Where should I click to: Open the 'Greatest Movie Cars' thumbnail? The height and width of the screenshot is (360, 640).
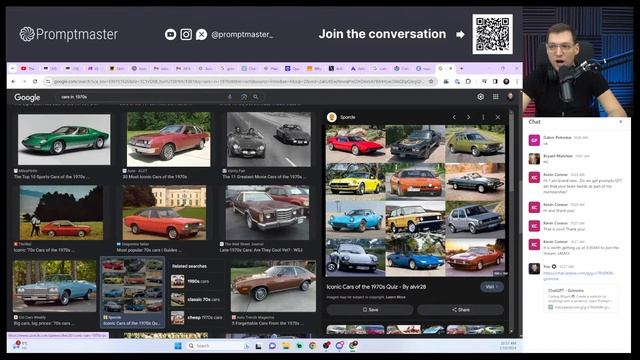[269, 140]
